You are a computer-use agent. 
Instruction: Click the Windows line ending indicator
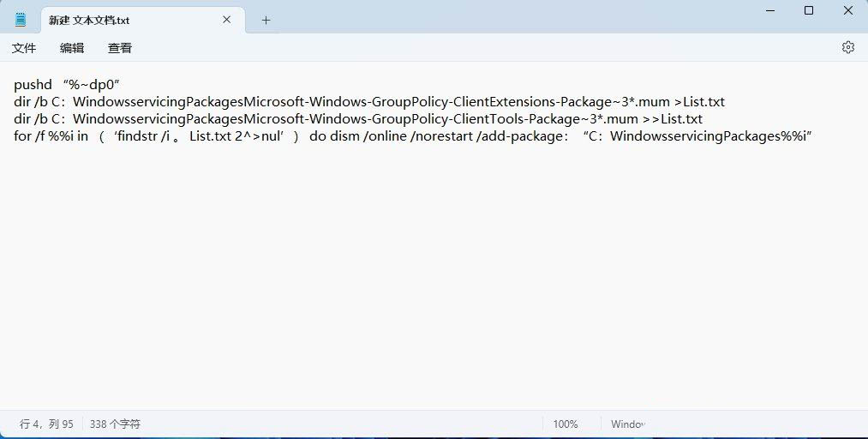pos(628,424)
